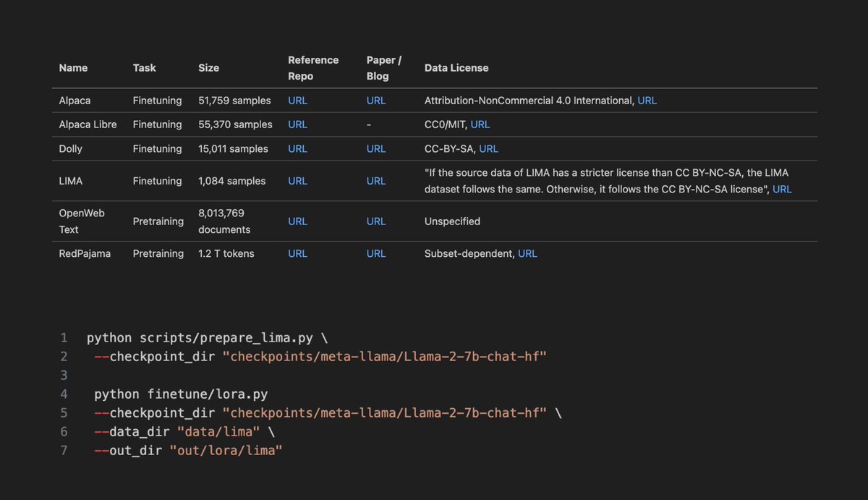
Task: Click the Name column header
Action: point(73,68)
